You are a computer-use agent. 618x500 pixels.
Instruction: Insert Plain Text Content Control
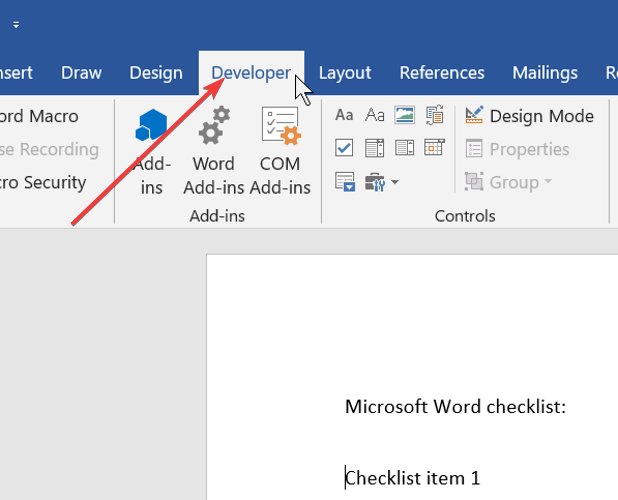pyautogui.click(x=374, y=115)
